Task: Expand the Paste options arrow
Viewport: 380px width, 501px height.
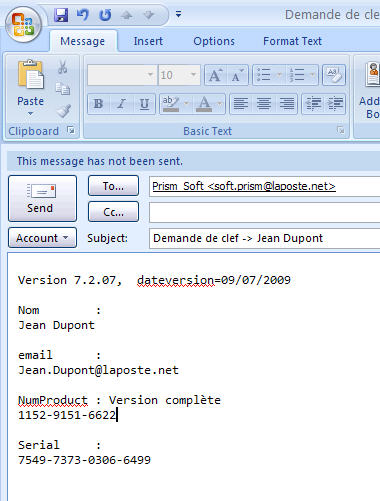Action: [30, 113]
